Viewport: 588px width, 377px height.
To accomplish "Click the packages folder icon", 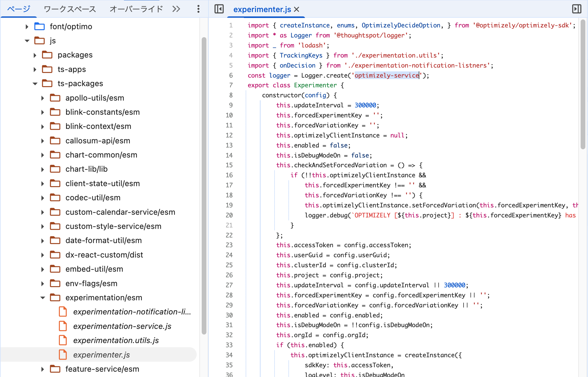I will [x=47, y=55].
